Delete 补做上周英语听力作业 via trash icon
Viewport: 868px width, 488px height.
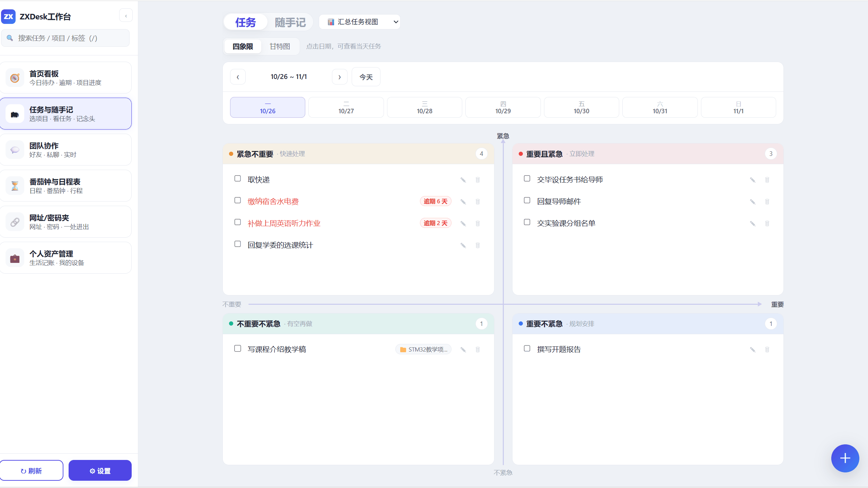click(477, 223)
